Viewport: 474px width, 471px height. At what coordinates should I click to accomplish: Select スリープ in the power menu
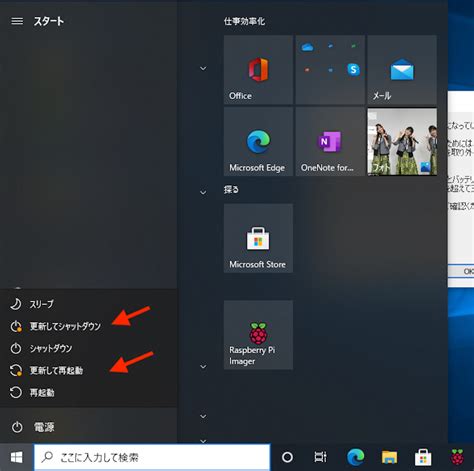point(88,304)
